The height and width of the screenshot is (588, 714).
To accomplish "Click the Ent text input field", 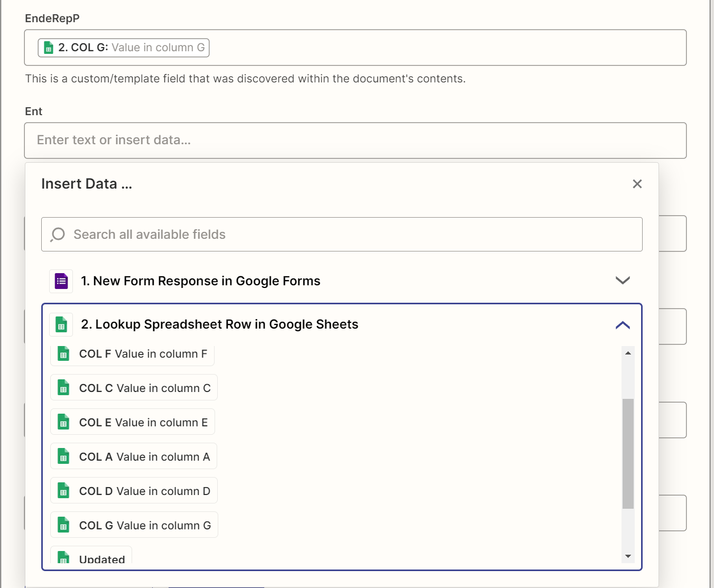I will pyautogui.click(x=355, y=141).
